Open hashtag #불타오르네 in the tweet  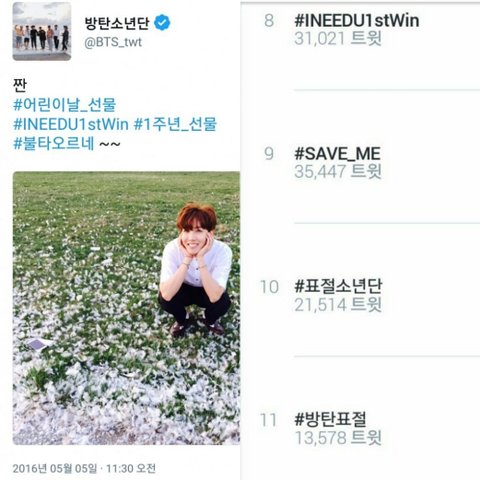(x=54, y=144)
